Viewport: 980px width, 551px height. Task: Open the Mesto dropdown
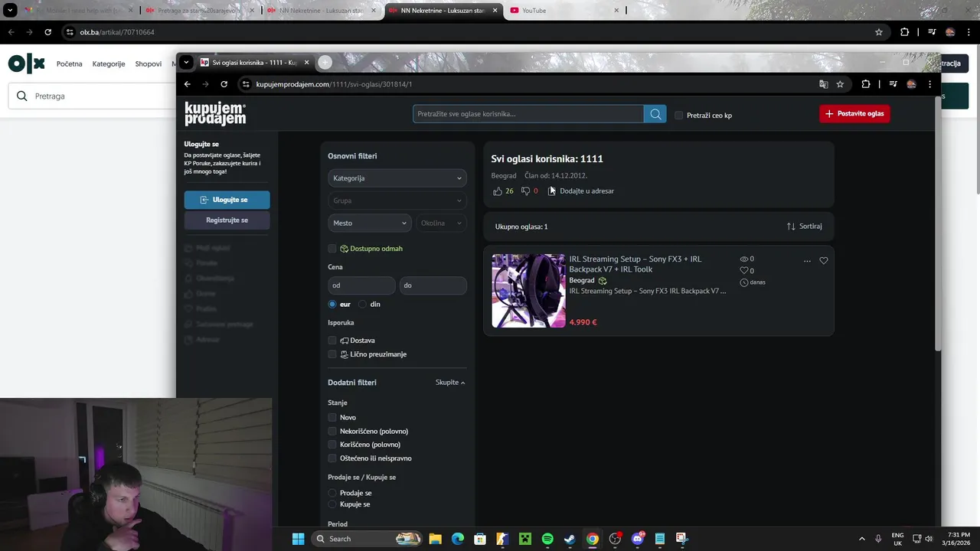coord(369,223)
